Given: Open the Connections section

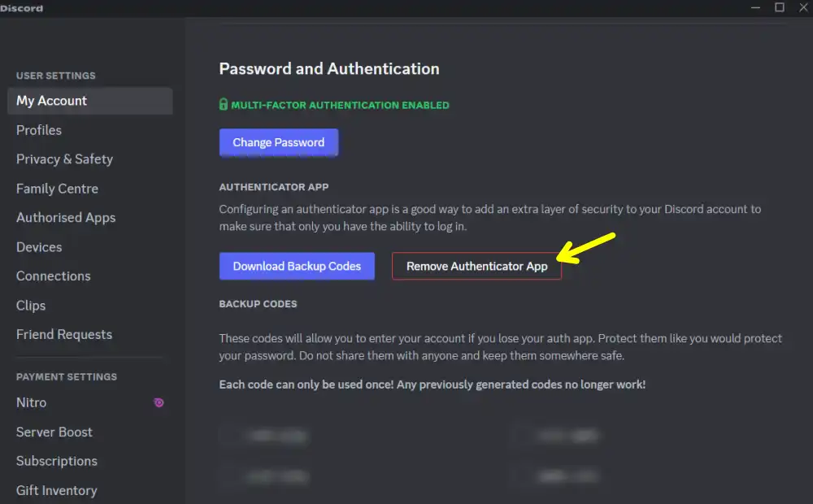Looking at the screenshot, I should [x=53, y=276].
